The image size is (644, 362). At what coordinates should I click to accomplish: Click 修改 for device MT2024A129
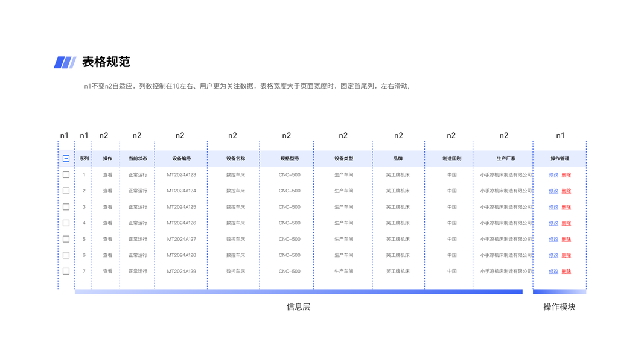pos(553,271)
